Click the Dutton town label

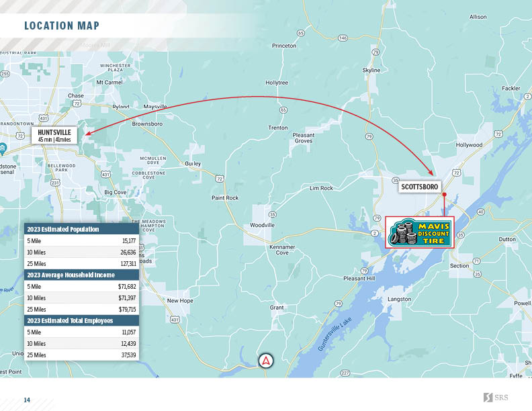(507, 239)
